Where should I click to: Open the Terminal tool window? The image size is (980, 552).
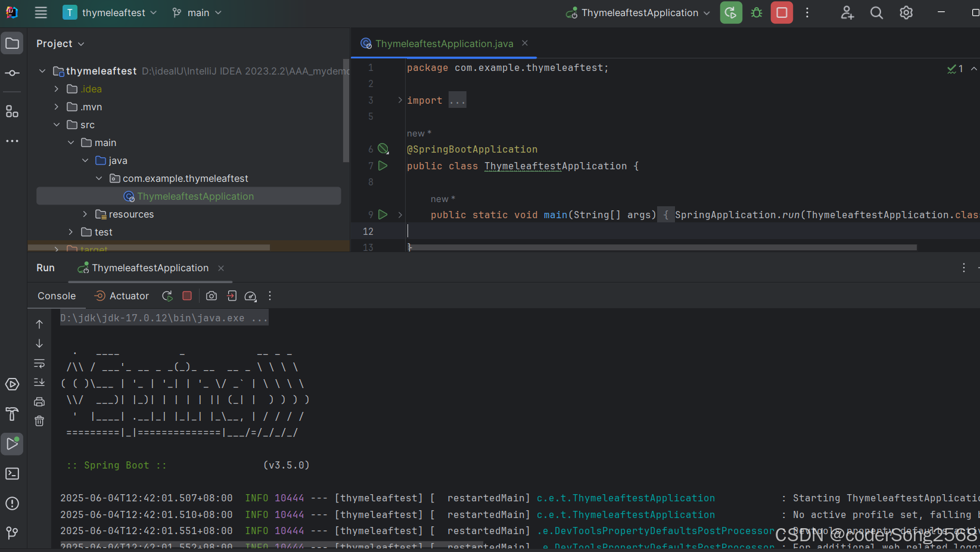tap(12, 473)
